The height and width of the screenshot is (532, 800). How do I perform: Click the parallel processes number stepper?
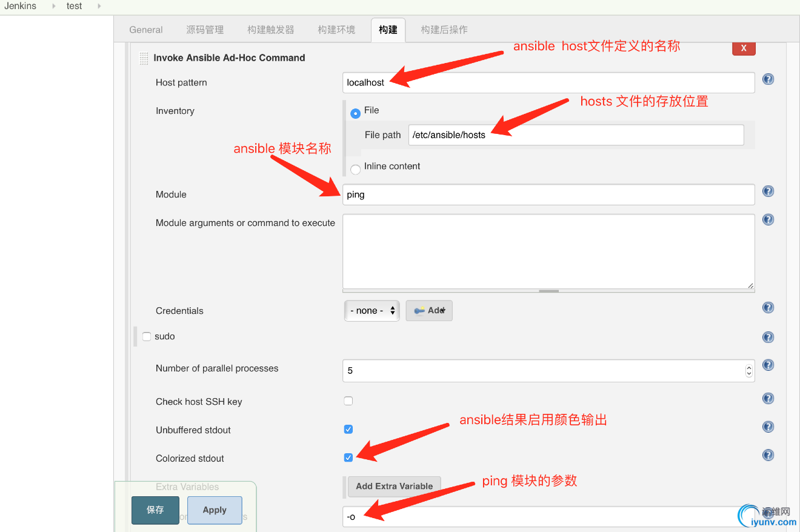(749, 370)
